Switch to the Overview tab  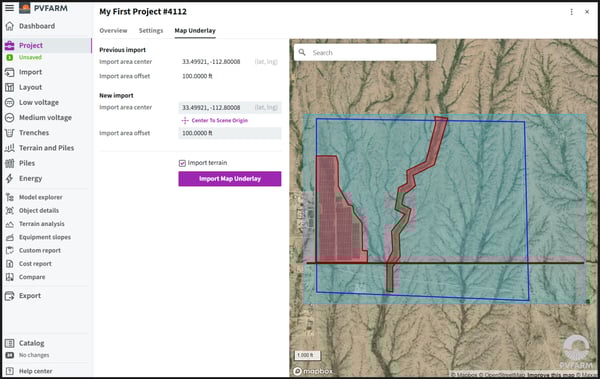113,31
